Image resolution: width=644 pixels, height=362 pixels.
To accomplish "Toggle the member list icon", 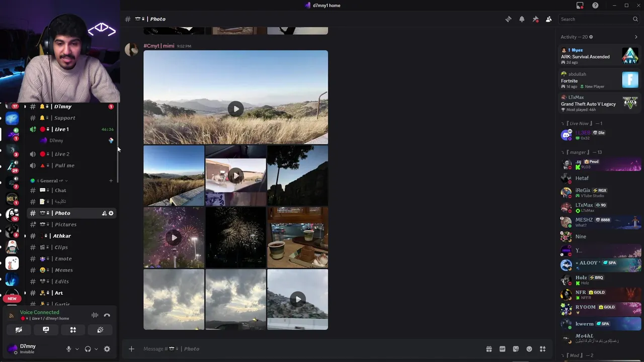I will tap(549, 19).
